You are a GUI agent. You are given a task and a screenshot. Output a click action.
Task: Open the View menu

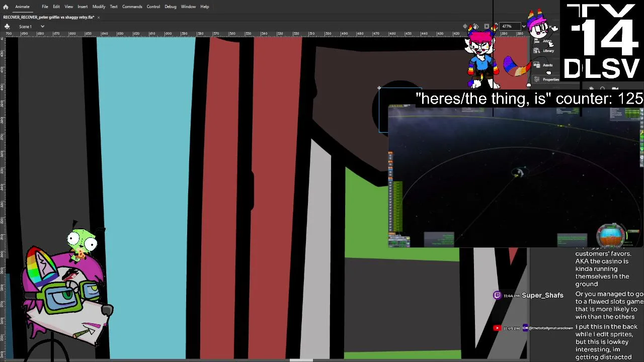pyautogui.click(x=69, y=7)
